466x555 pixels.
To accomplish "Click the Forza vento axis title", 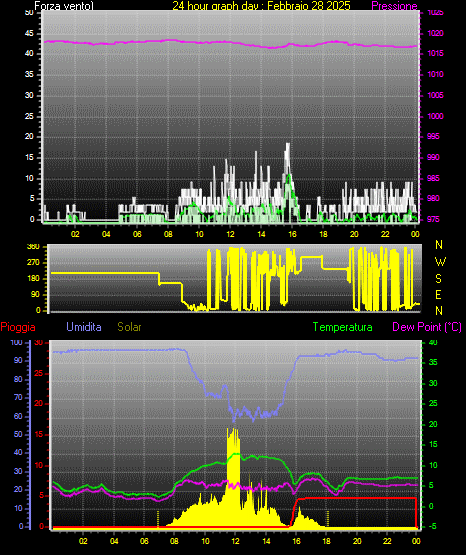I will pos(64,6).
